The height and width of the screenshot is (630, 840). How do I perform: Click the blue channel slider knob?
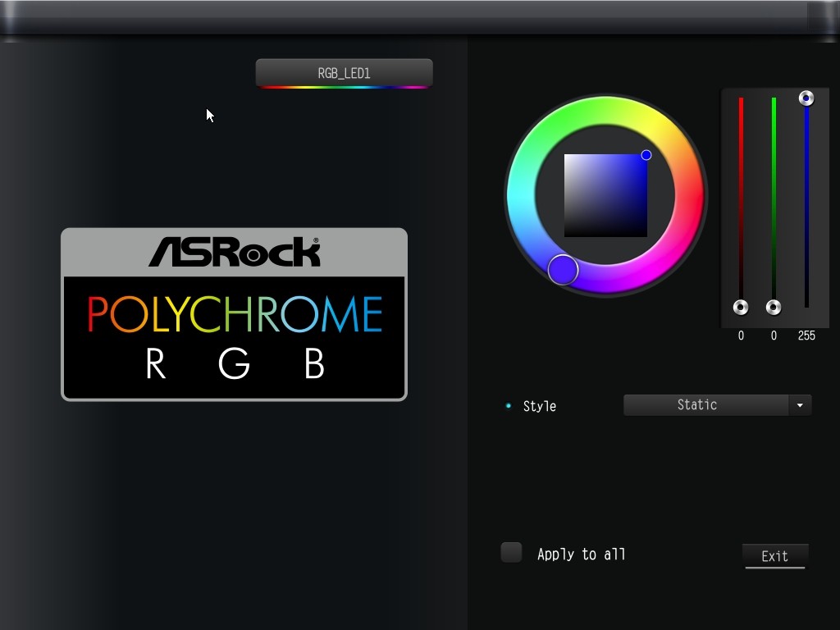[x=806, y=98]
